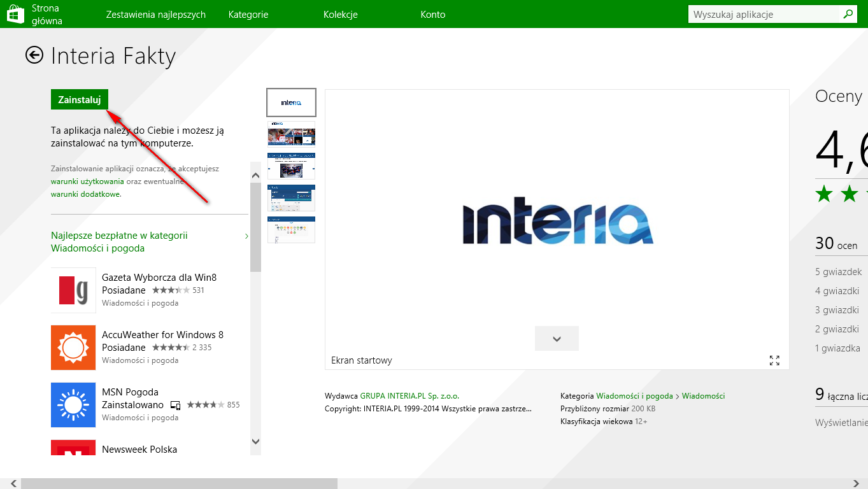Expand top free list chevron arrow
Viewport: 868px width, 489px height.
click(x=246, y=236)
